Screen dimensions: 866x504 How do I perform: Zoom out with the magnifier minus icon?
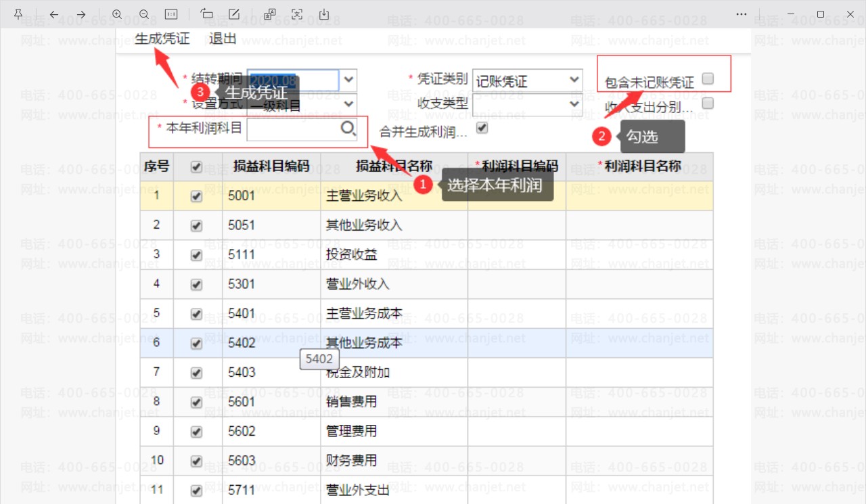click(x=144, y=14)
